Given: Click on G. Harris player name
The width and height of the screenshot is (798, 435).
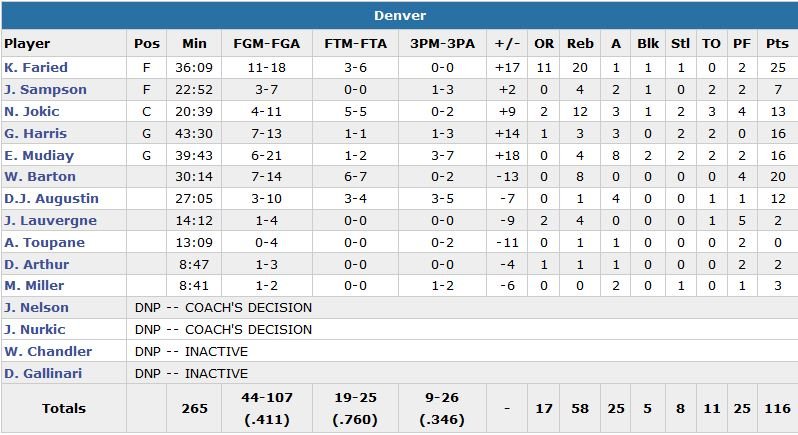Looking at the screenshot, I should pos(34,134).
